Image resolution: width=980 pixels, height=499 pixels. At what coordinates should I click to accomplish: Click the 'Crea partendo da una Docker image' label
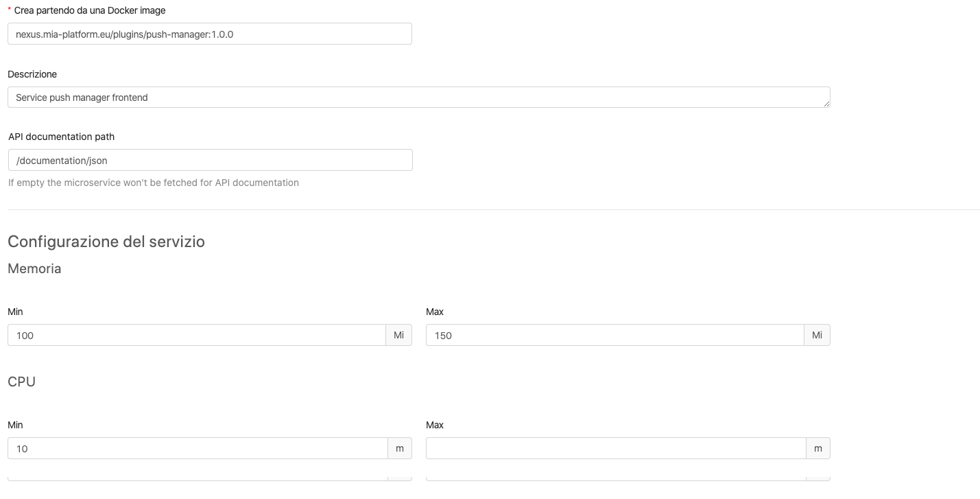point(90,10)
